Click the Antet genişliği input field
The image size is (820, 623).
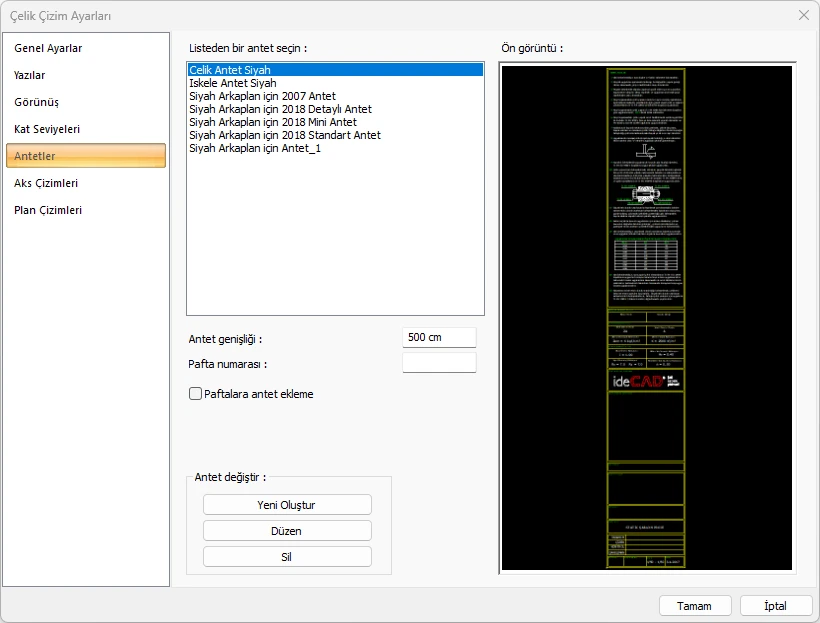439,337
